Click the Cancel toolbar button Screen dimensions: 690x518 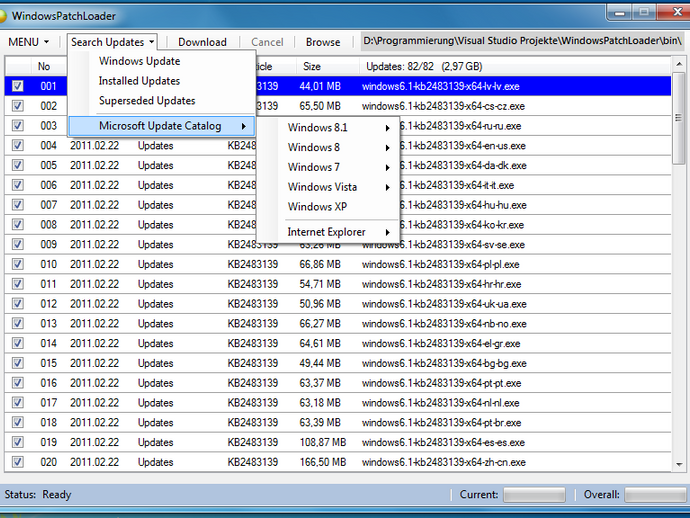(267, 42)
